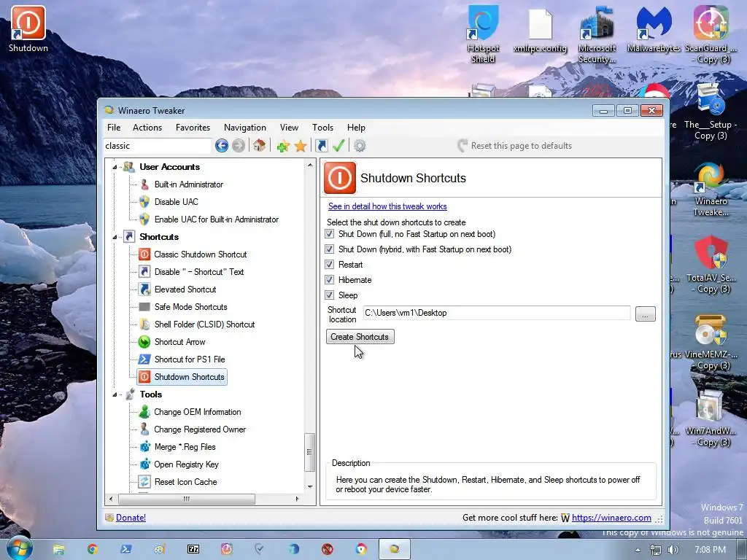Open the File menu
747x560 pixels.
[x=114, y=127]
